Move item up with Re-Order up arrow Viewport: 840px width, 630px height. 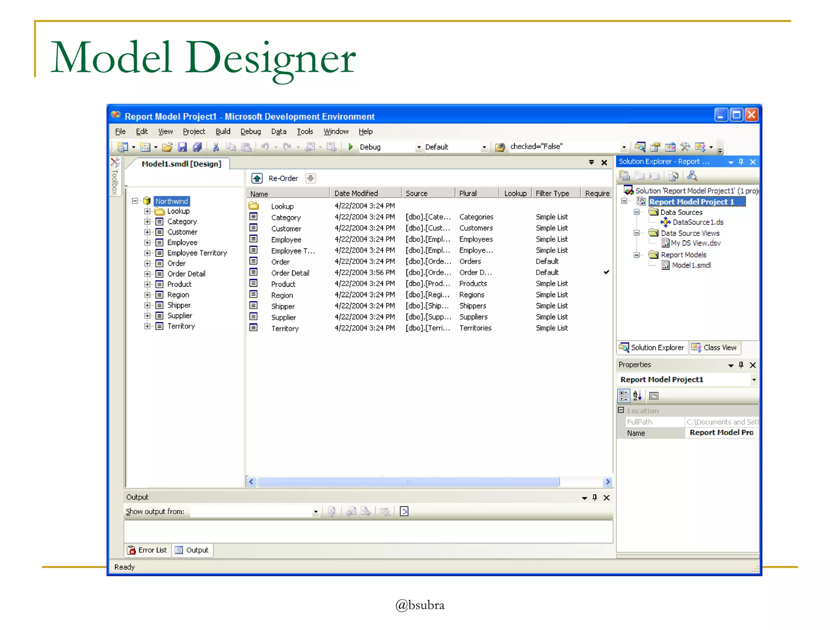pos(257,178)
